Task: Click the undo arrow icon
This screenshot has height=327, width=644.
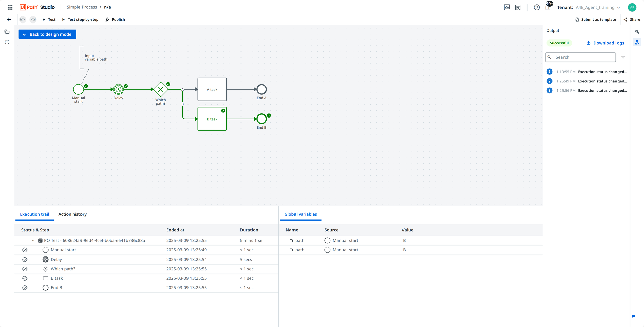Action: (23, 19)
